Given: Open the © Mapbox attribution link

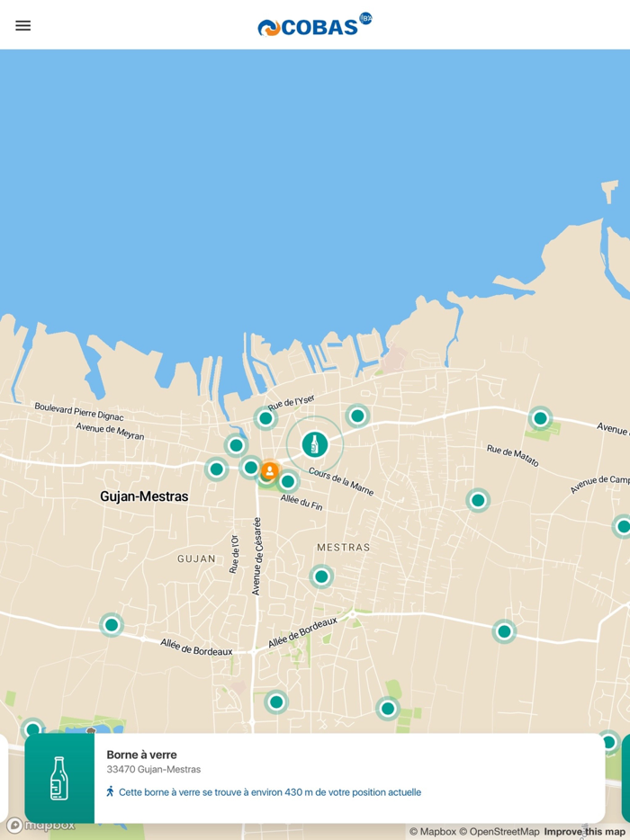Looking at the screenshot, I should [433, 832].
